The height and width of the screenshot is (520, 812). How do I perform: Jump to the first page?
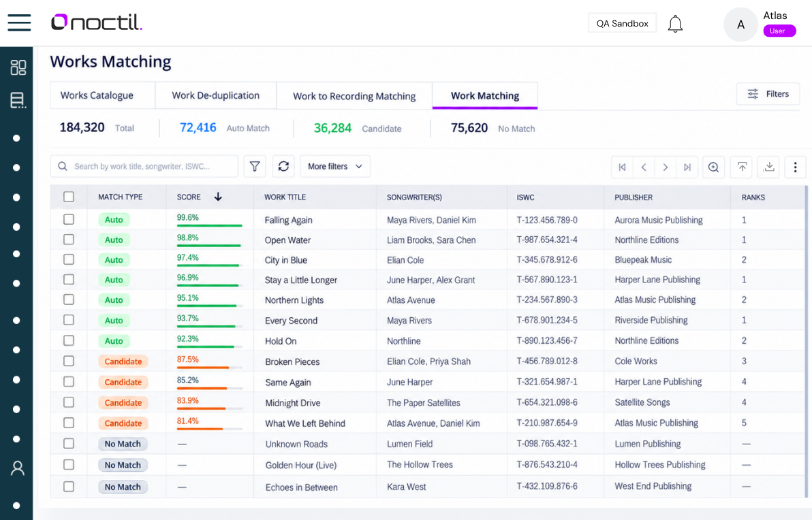pos(622,167)
